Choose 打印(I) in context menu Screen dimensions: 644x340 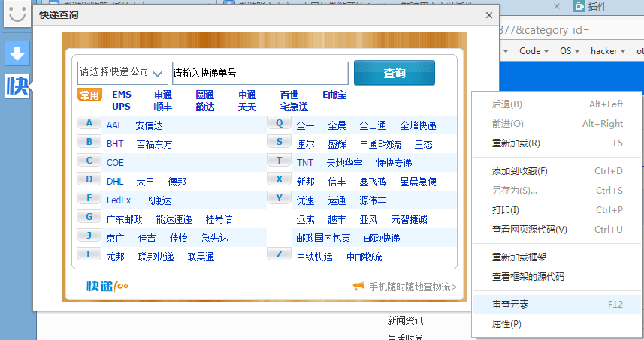[x=557, y=210]
